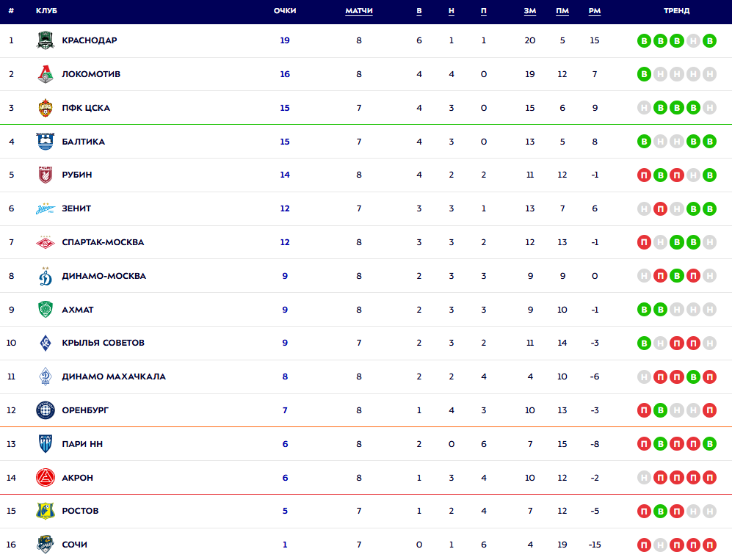Screen dimensions: 732x560
Task: Open the РУБИН club link
Action: point(77,175)
